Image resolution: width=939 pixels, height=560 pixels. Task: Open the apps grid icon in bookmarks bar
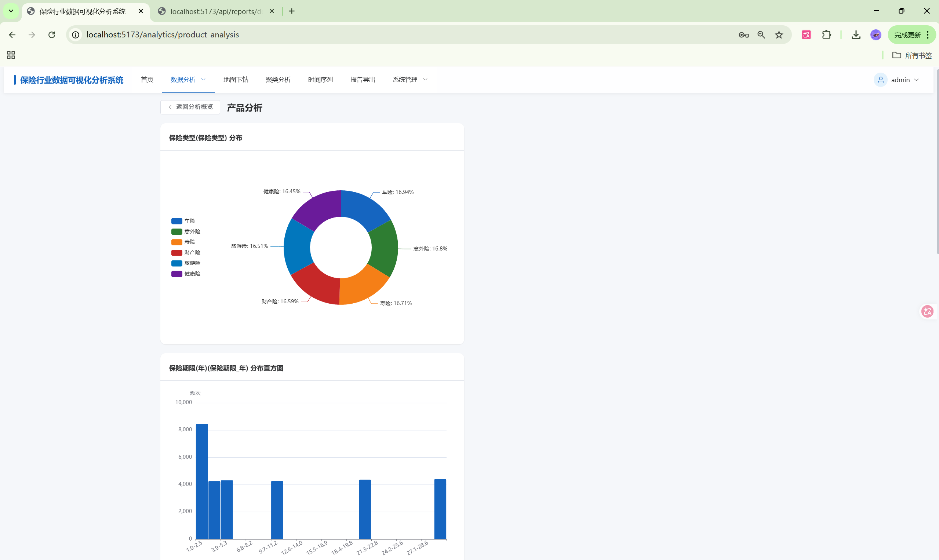point(11,55)
